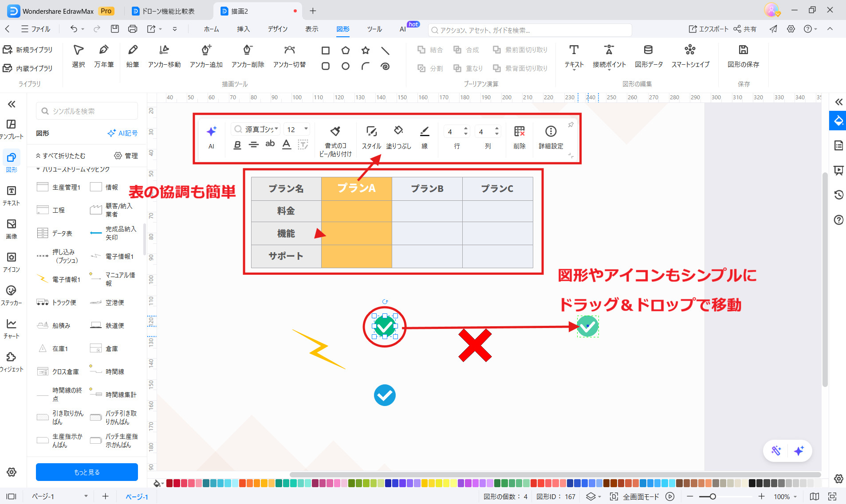Activate アンカー切替 tool

(289, 56)
